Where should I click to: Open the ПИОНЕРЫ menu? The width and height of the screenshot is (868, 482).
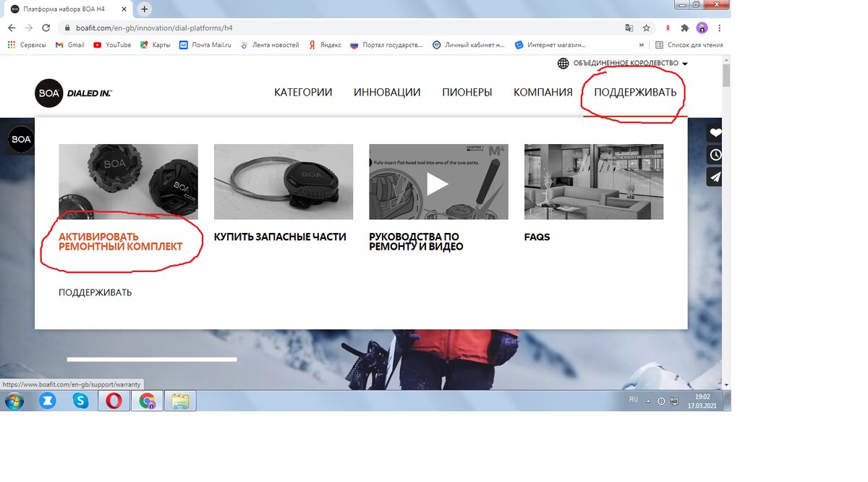pyautogui.click(x=467, y=93)
